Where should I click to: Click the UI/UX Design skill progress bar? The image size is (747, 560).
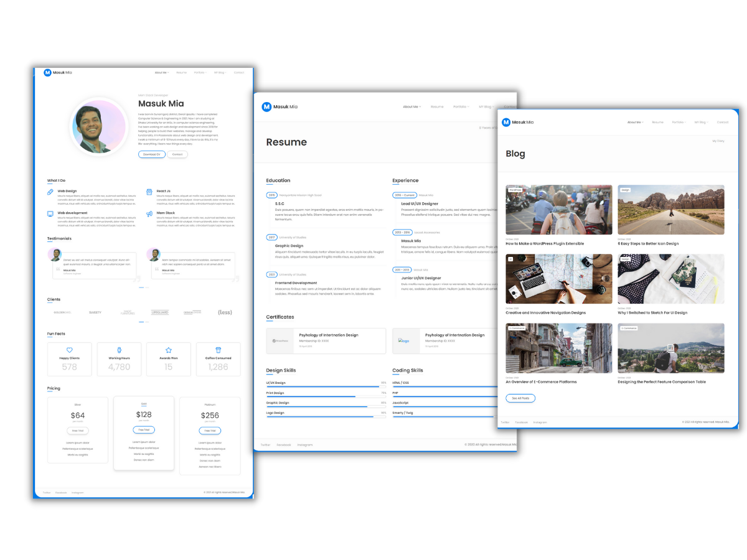point(326,387)
